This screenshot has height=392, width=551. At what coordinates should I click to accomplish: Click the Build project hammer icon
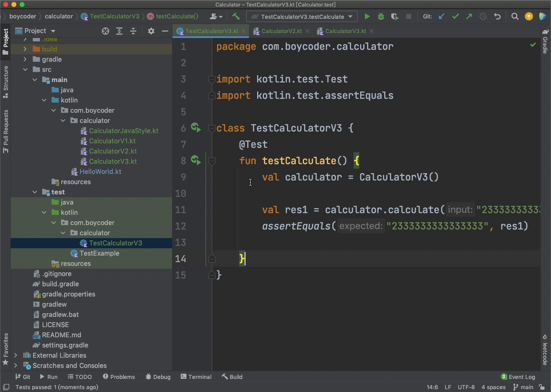236,16
